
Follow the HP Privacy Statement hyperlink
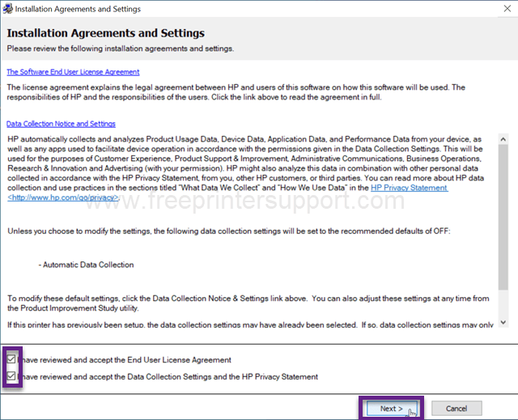click(410, 188)
